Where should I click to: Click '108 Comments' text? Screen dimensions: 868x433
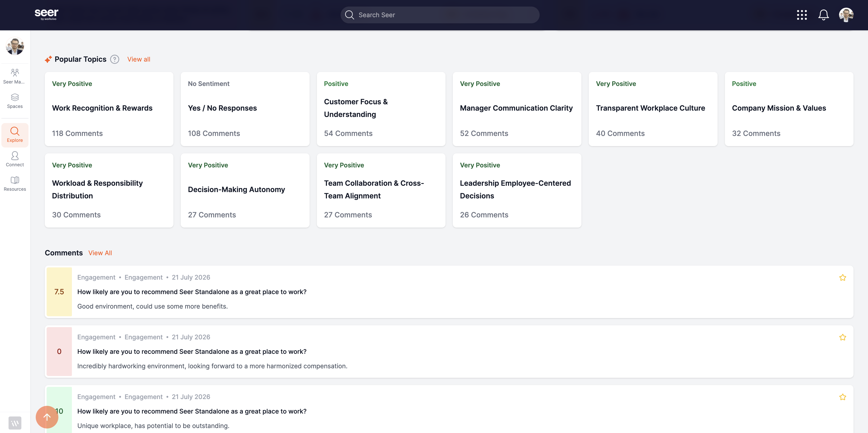pyautogui.click(x=214, y=133)
